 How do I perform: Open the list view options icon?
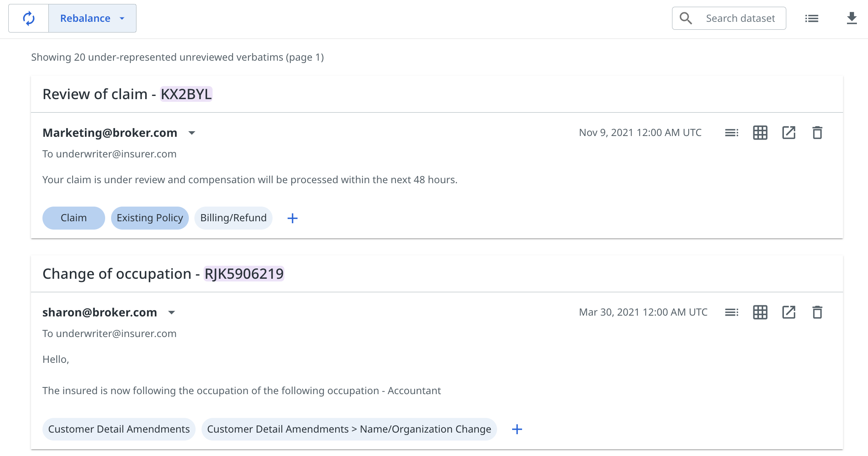811,18
